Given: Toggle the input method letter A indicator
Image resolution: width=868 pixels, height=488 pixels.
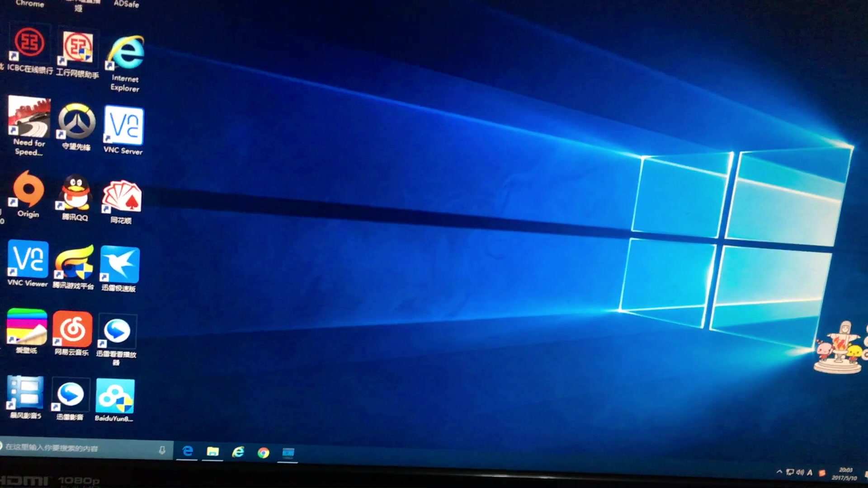Looking at the screenshot, I should click(x=810, y=473).
